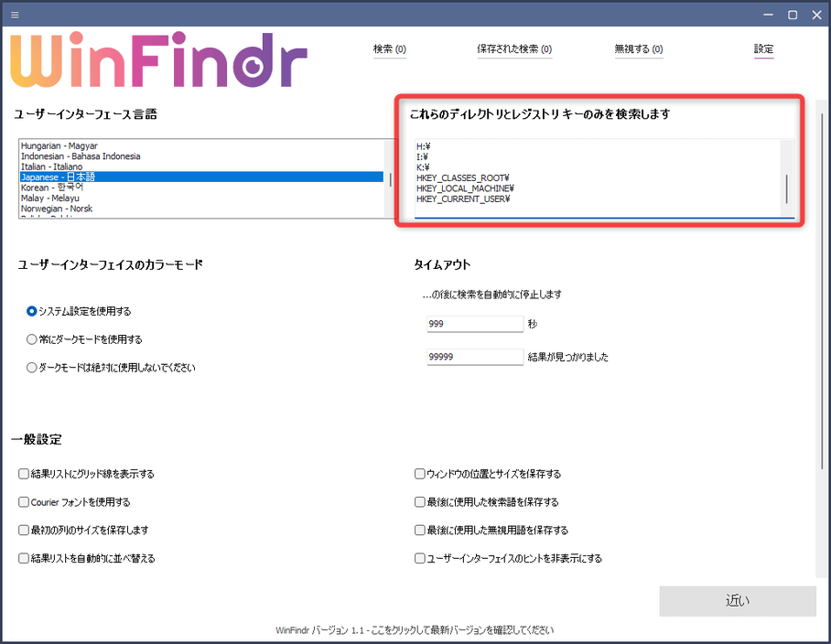Select Indonesian - Bahasa Indonesia language
The width and height of the screenshot is (831, 644).
coord(201,156)
